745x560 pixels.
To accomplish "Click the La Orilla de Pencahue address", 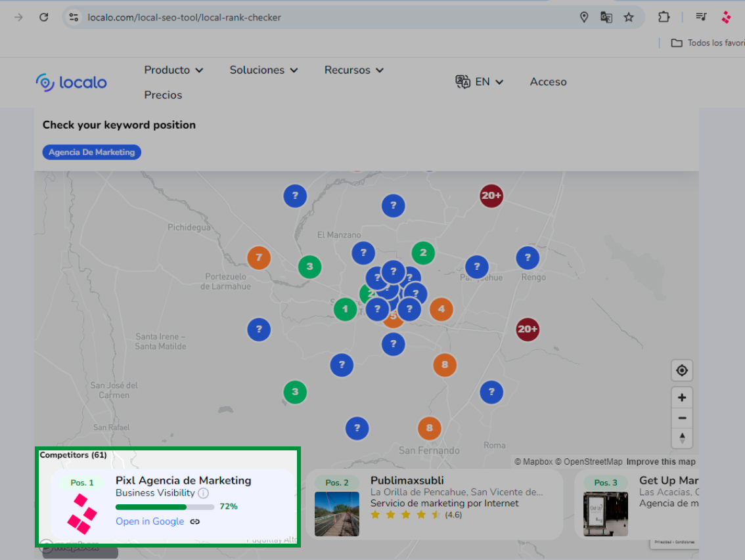I will (457, 492).
